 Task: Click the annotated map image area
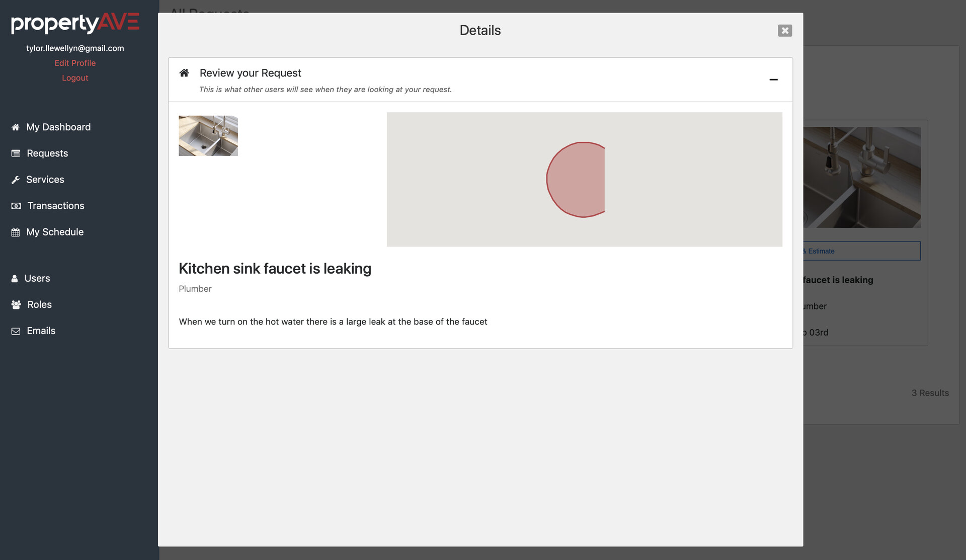(584, 179)
